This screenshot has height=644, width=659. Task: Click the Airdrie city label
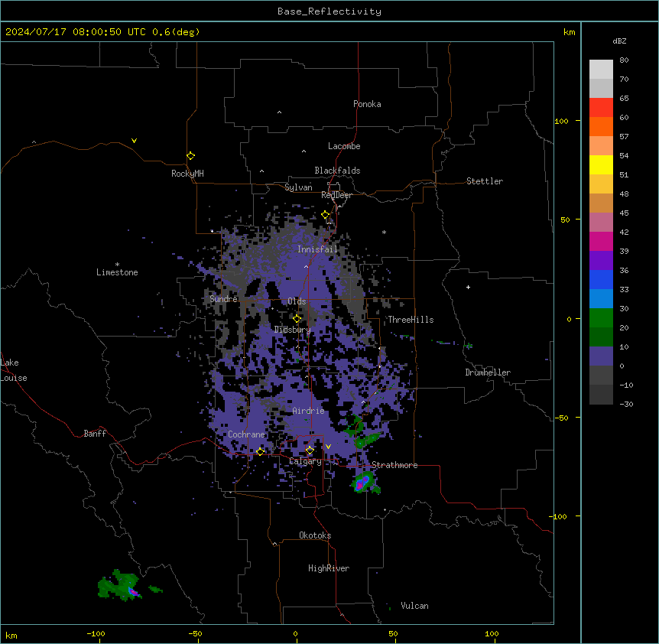[309, 411]
